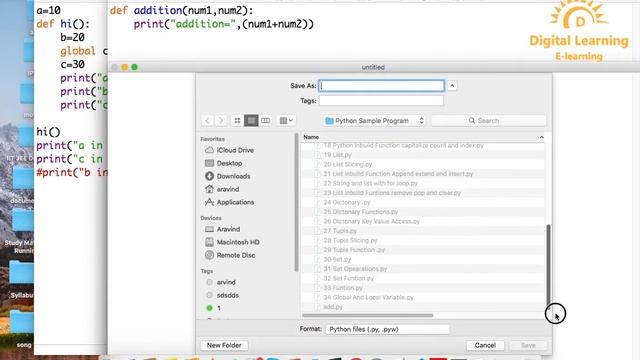Open the group-by arrangement dropdown
Image resolution: width=640 pixels, height=360 pixels.
tap(286, 120)
